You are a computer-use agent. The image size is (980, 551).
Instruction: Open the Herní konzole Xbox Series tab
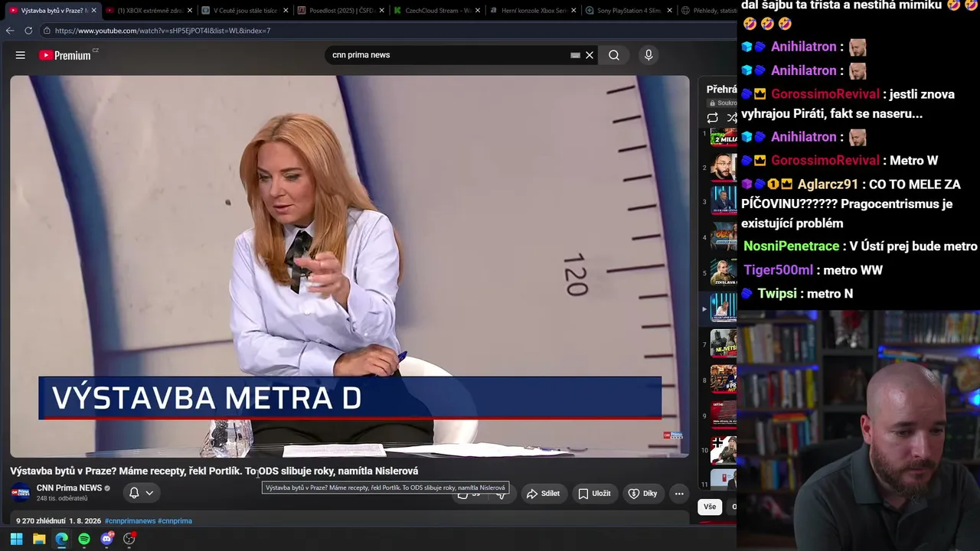pos(534,11)
